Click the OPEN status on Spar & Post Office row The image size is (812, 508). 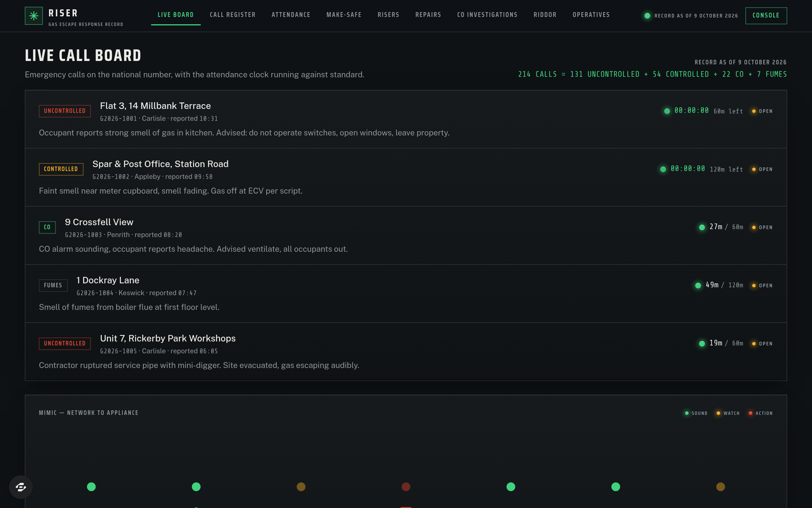[762, 169]
